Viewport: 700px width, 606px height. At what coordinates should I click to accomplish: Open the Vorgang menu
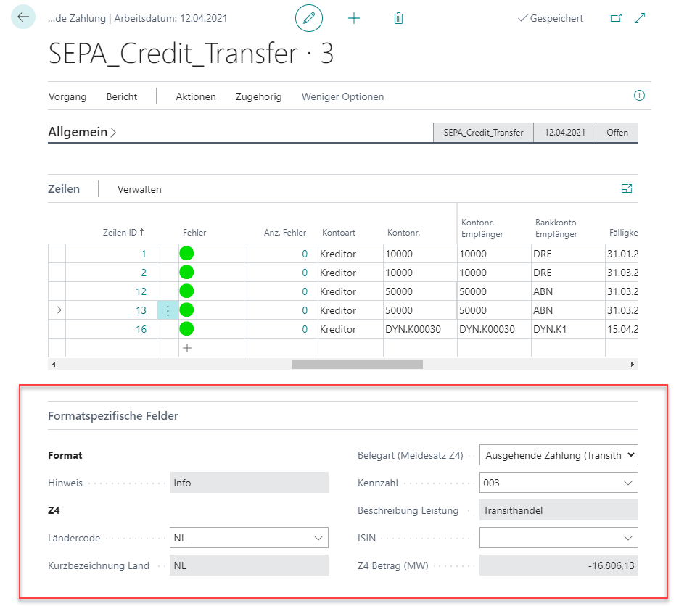point(67,96)
